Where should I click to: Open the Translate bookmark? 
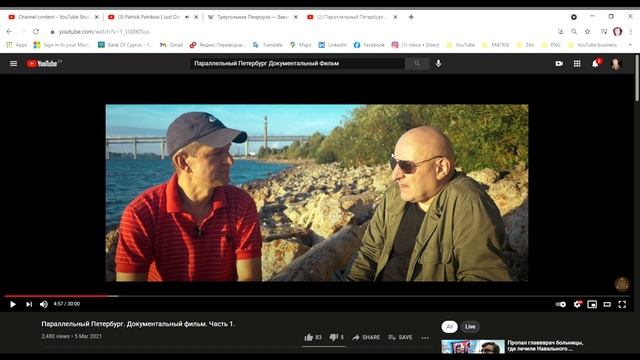(268, 45)
